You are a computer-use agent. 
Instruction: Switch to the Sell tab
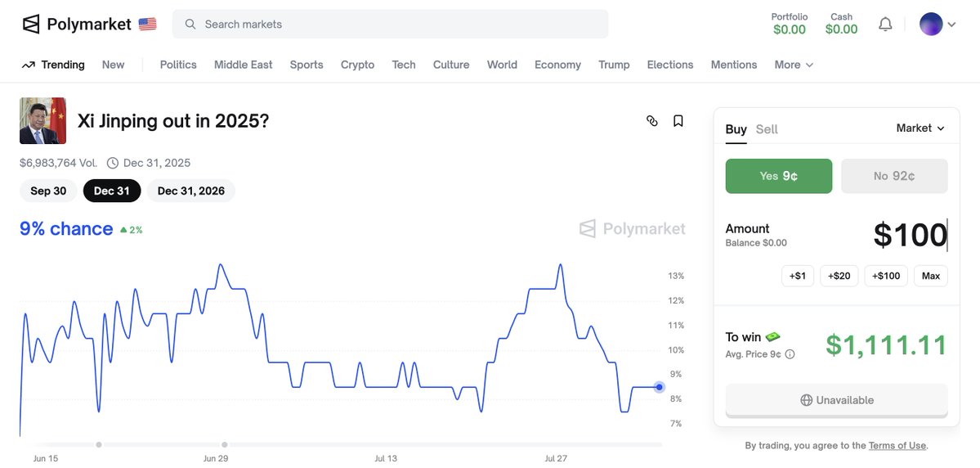767,129
